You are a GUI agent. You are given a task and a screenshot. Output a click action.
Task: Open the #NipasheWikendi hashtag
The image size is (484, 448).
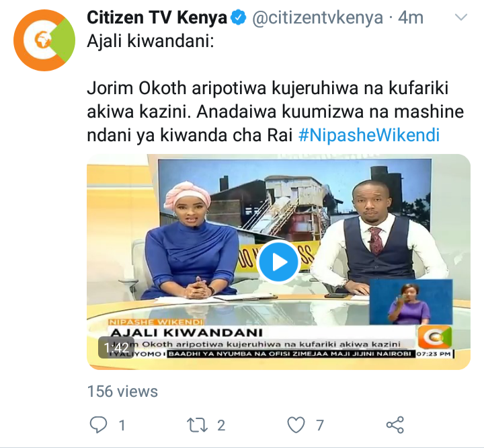tap(369, 135)
